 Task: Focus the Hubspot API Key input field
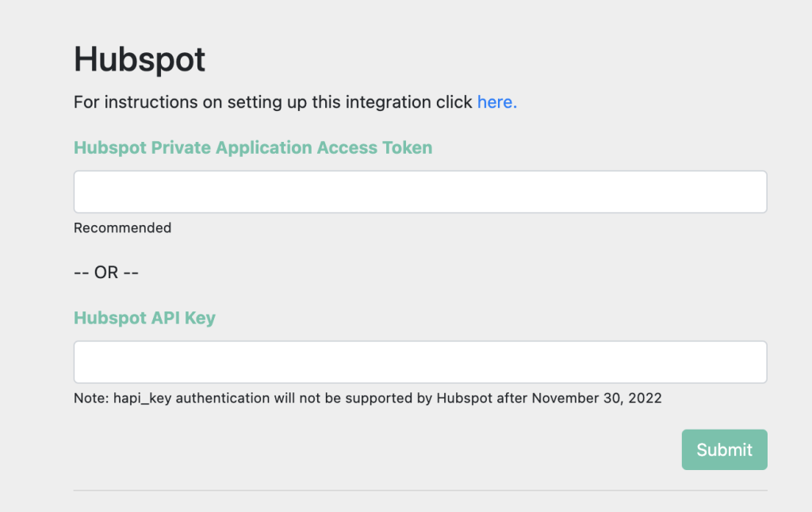click(x=419, y=362)
